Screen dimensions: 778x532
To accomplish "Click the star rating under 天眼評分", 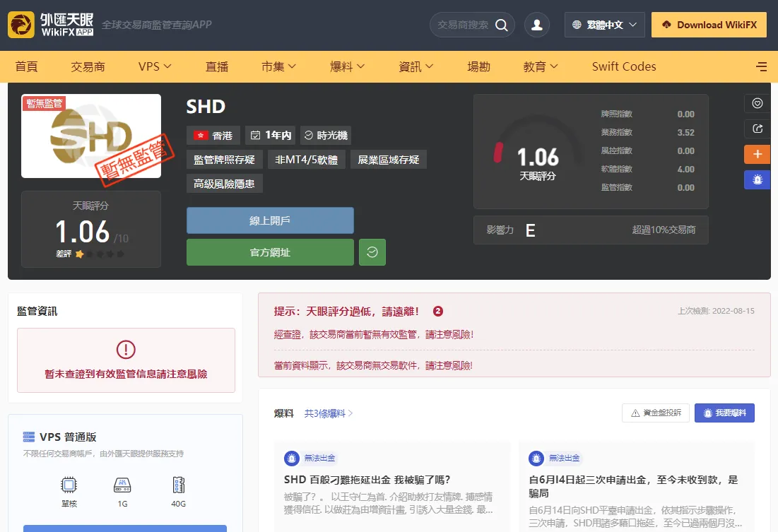I will tap(99, 254).
